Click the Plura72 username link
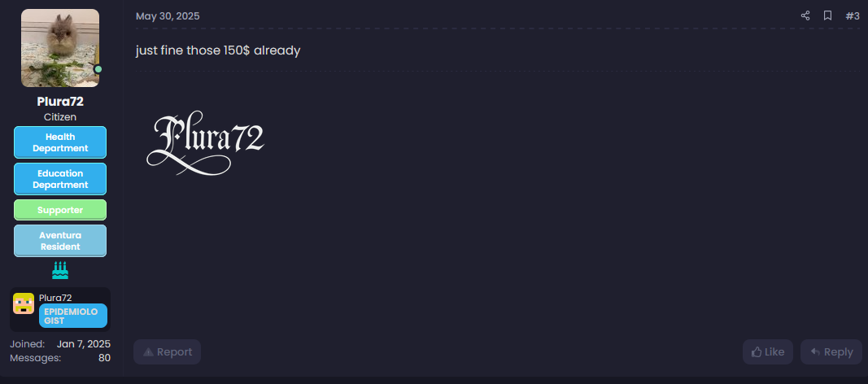This screenshot has height=384, width=868. point(60,102)
